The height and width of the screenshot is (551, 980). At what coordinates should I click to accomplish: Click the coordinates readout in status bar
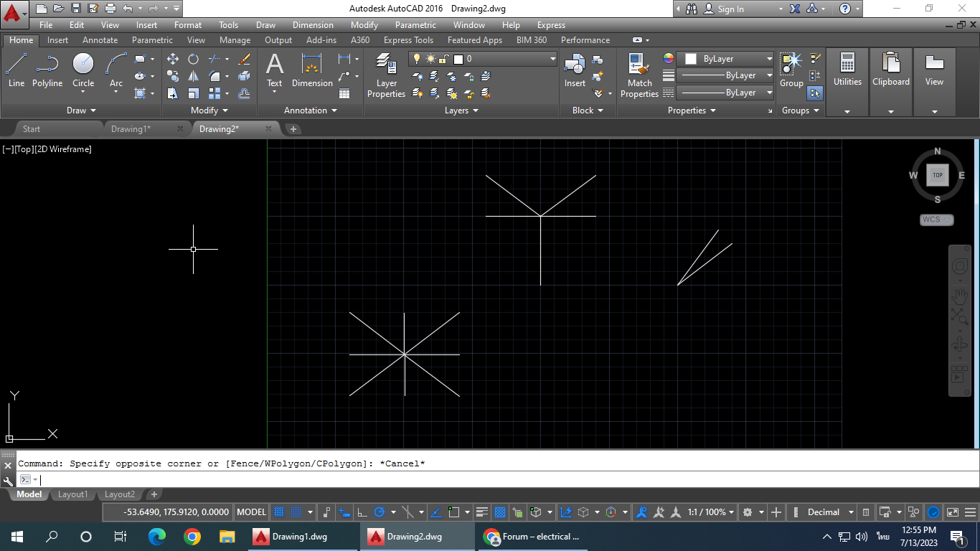point(176,512)
